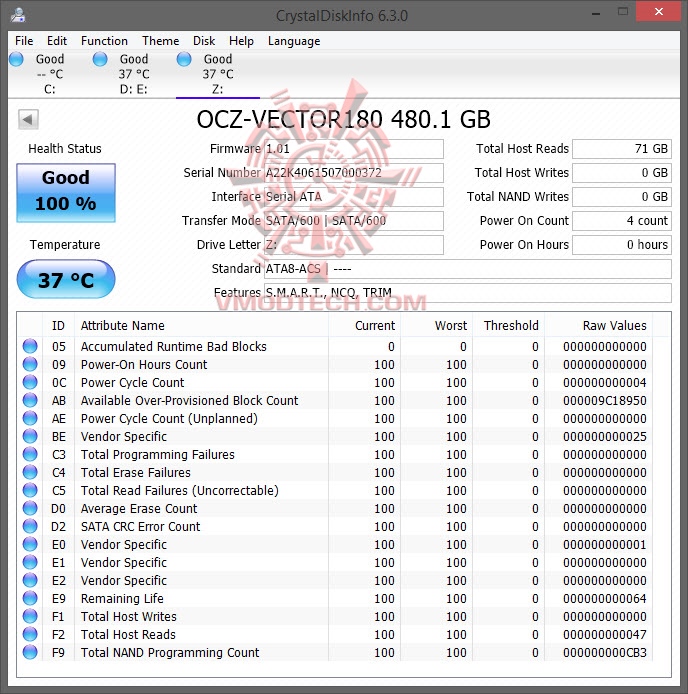Click the status icon in the F1 Total Host Writes row
The image size is (688, 694).
click(30, 616)
